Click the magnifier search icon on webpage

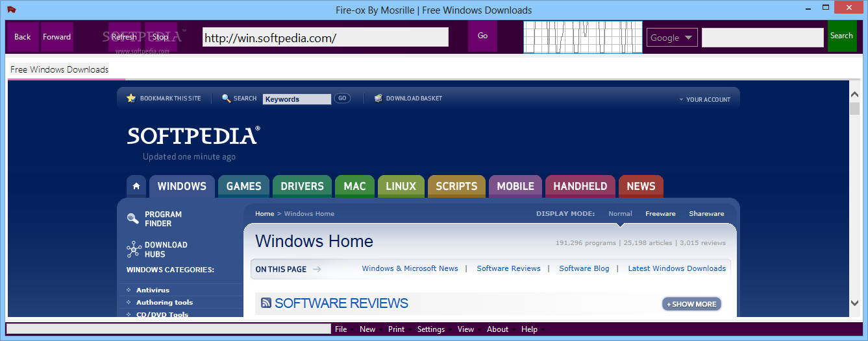227,99
